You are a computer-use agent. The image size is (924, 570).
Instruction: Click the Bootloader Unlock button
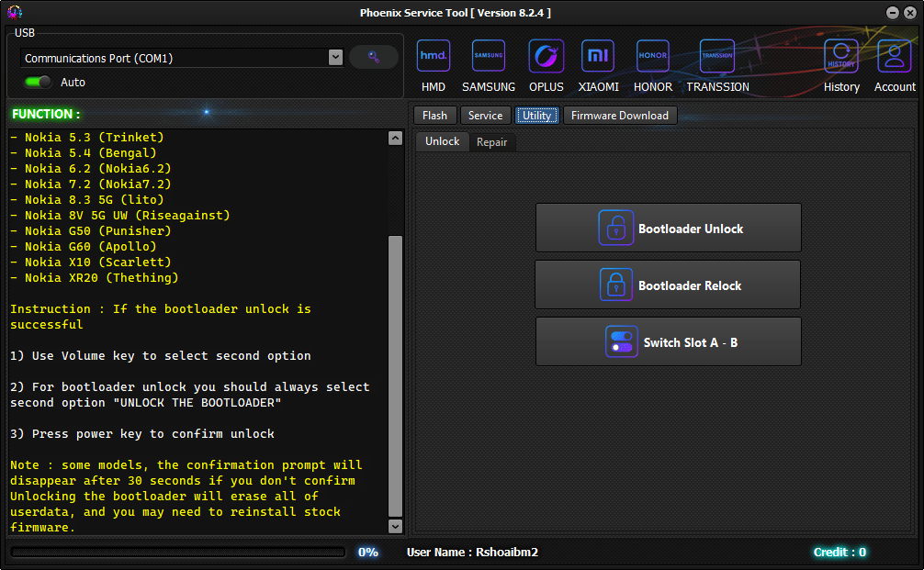coord(668,228)
